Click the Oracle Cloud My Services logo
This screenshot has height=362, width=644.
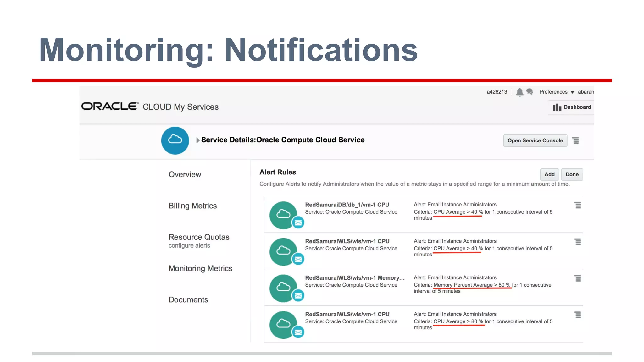150,107
